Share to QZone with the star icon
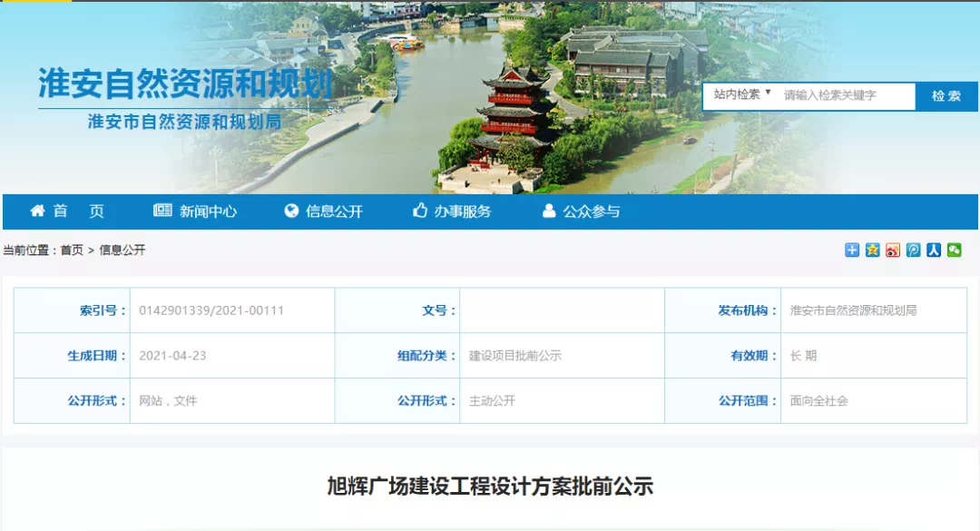This screenshot has width=980, height=531. click(x=872, y=251)
